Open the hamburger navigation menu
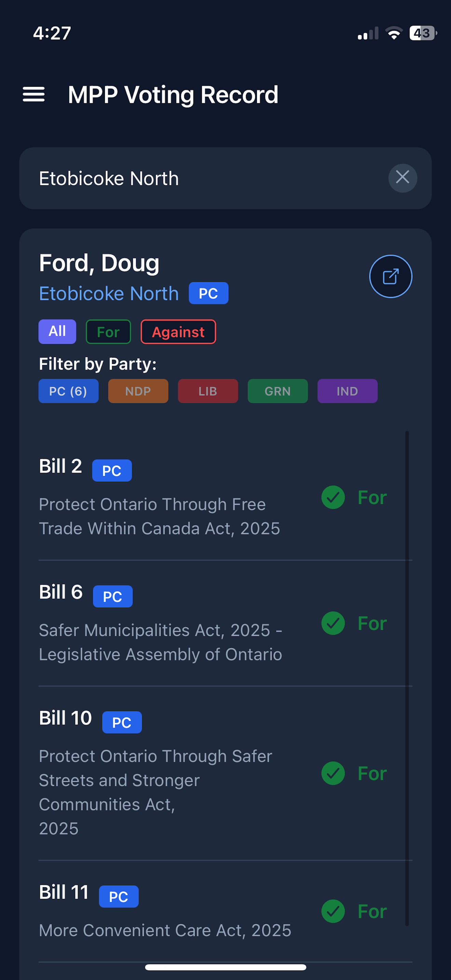 click(33, 94)
